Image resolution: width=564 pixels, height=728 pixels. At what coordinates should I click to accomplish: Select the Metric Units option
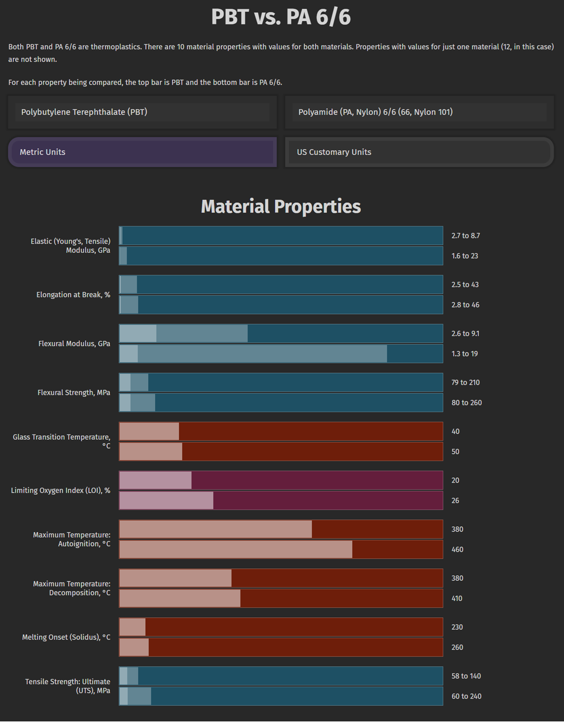click(142, 152)
